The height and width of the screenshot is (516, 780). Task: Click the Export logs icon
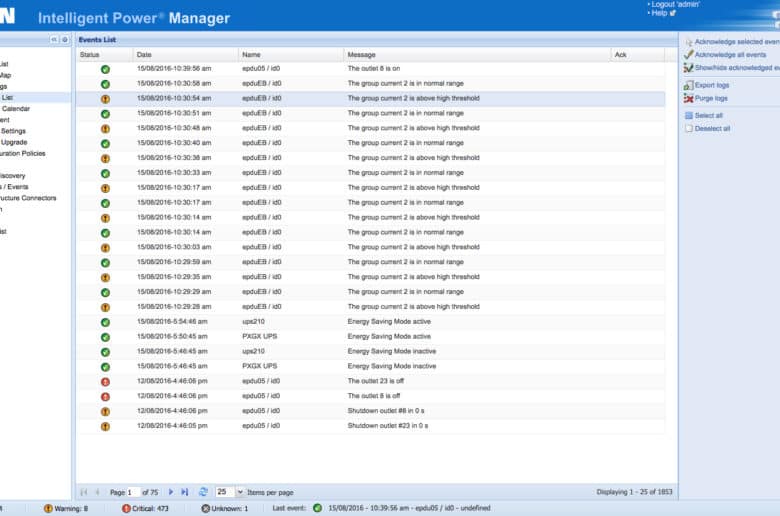[688, 85]
